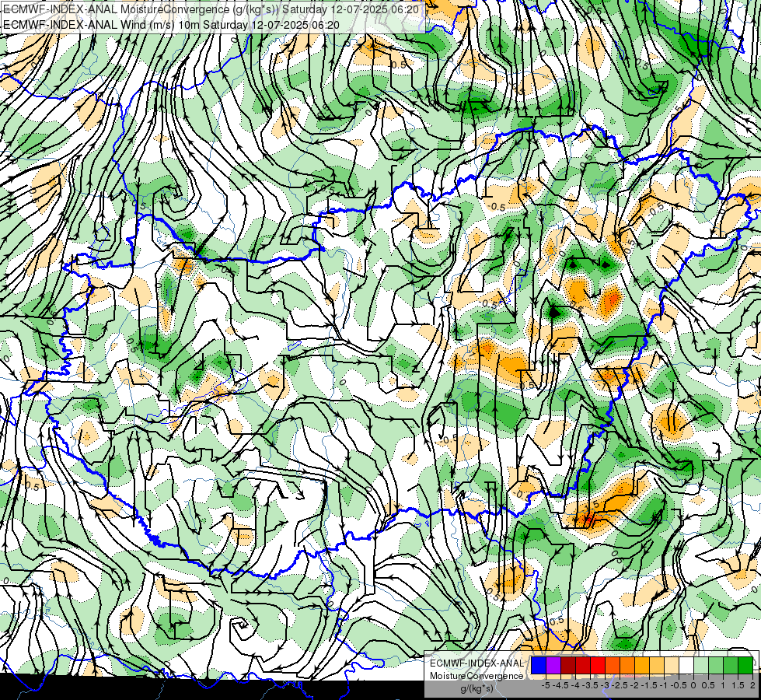The width and height of the screenshot is (761, 700).
Task: Select the pale peach swatch between -1 and -0.5
Action: click(671, 665)
